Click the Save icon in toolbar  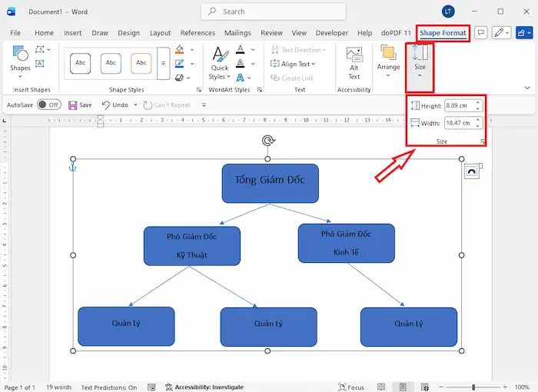[x=73, y=105]
